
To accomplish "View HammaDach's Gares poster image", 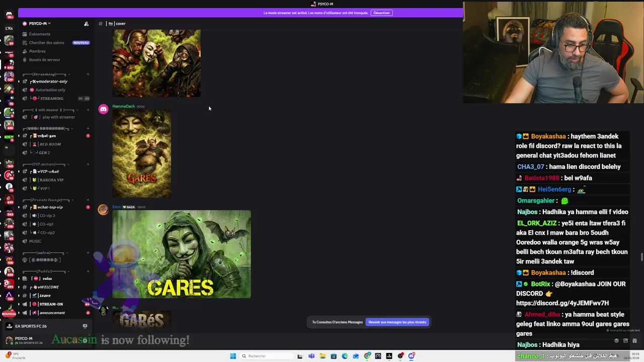I will pyautogui.click(x=141, y=154).
